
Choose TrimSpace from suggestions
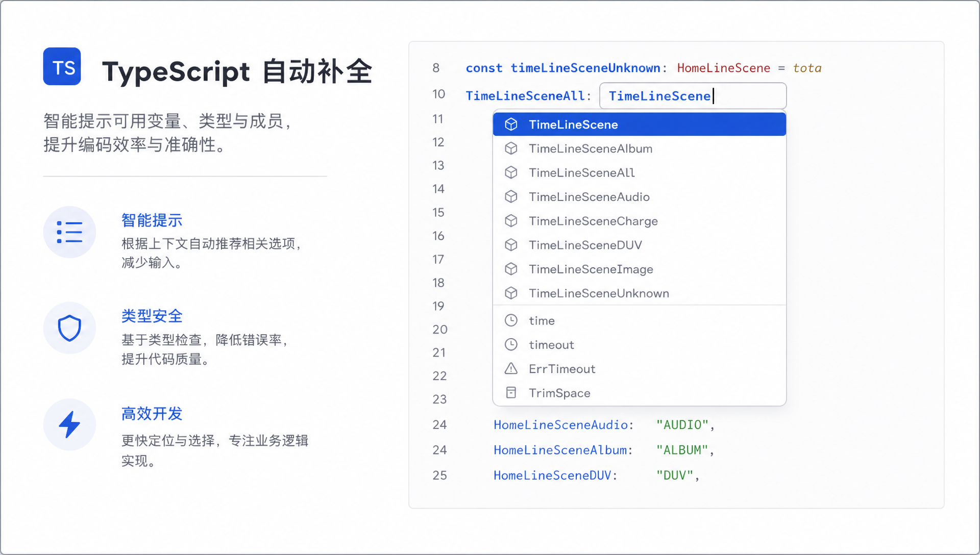[x=639, y=392]
